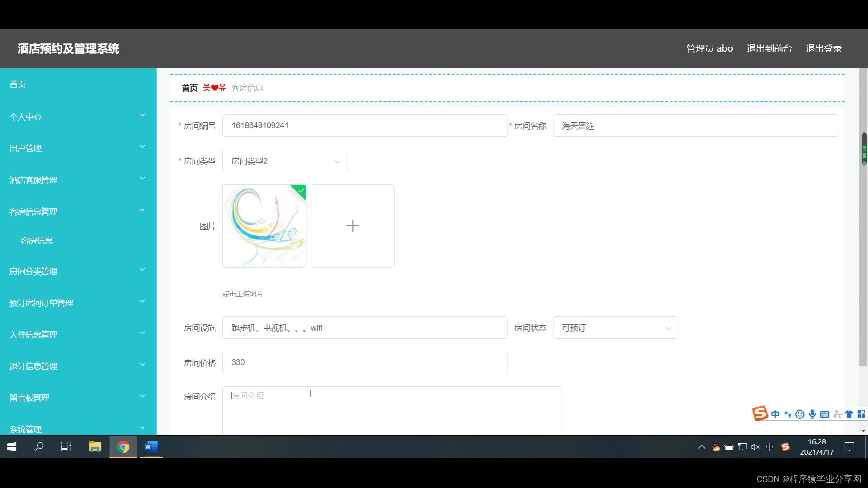This screenshot has width=868, height=488.
Task: Click the plus icon to upload image
Action: coord(352,226)
